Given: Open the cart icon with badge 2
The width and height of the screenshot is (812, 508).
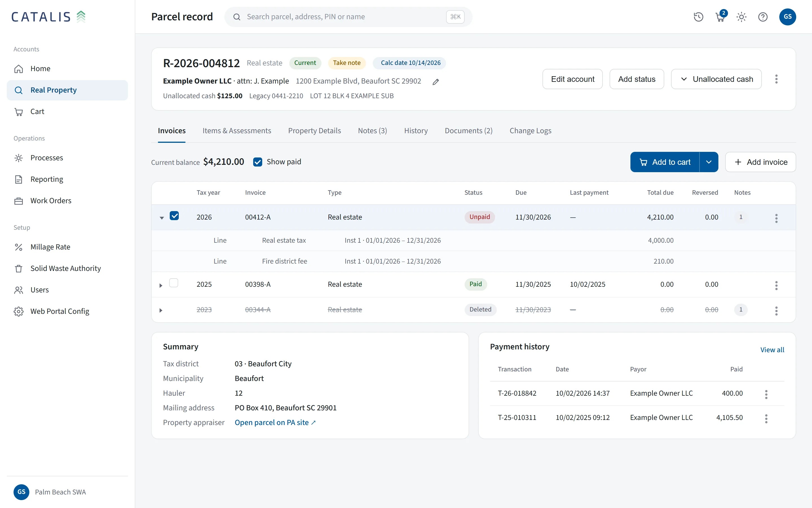Looking at the screenshot, I should tap(720, 17).
